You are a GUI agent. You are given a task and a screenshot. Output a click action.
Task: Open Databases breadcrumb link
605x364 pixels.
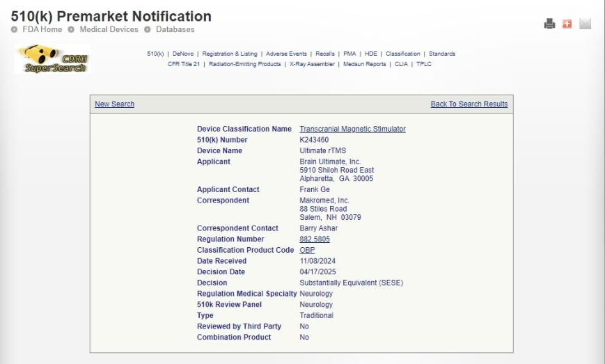tap(175, 29)
